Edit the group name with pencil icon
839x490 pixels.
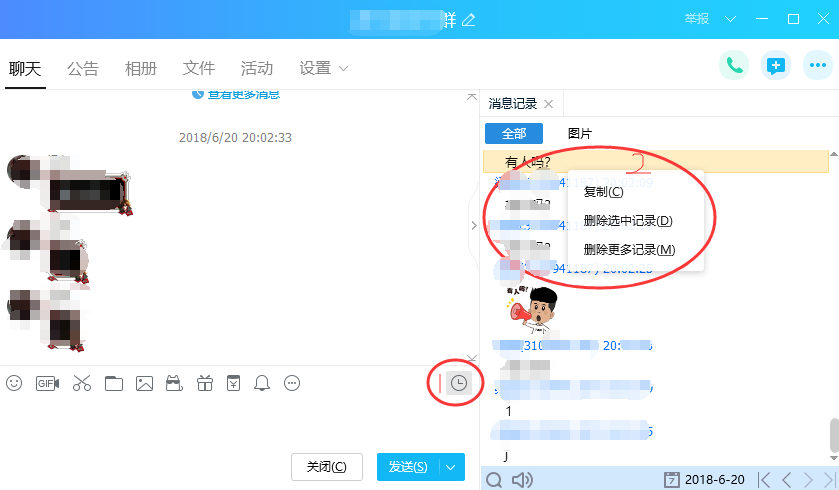coord(469,20)
